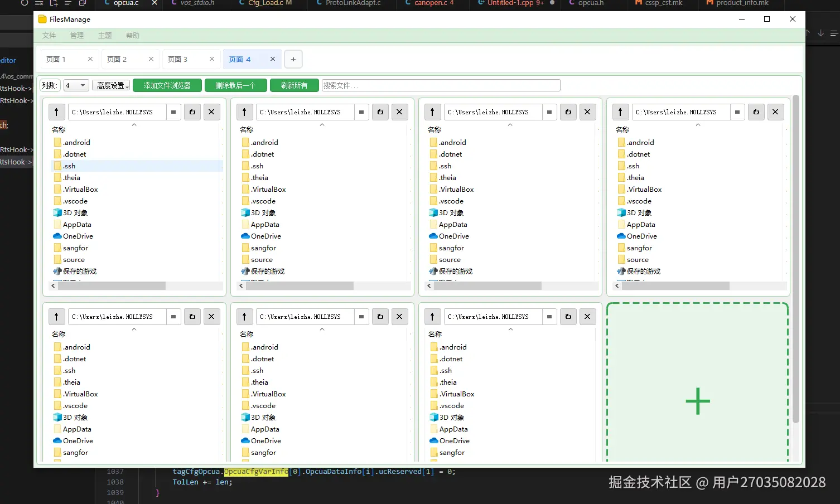Image resolution: width=840 pixels, height=504 pixels.
Task: Click the 添加文件浏览器 button
Action: point(167,85)
